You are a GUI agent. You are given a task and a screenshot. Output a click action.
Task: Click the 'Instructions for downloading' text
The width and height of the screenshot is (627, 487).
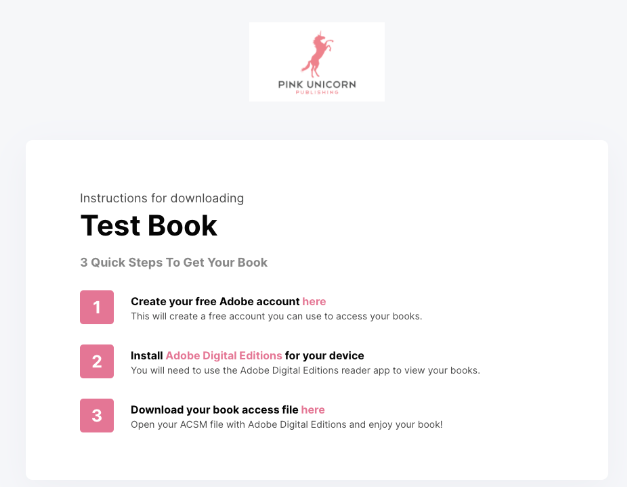pyautogui.click(x=162, y=198)
